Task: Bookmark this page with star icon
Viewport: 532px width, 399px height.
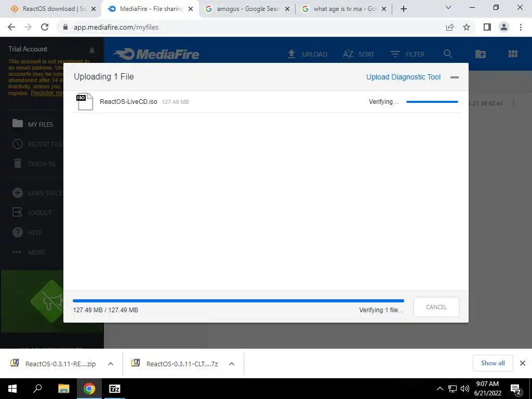Action: pos(467,27)
